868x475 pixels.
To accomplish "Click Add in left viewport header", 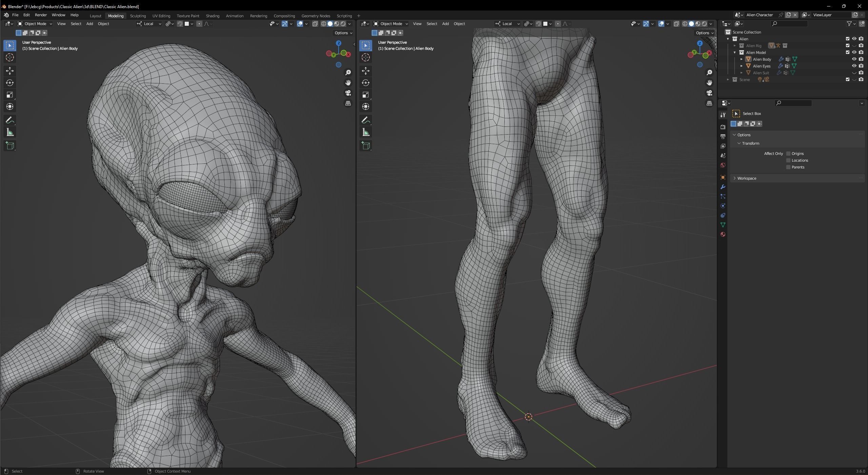I will 89,24.
